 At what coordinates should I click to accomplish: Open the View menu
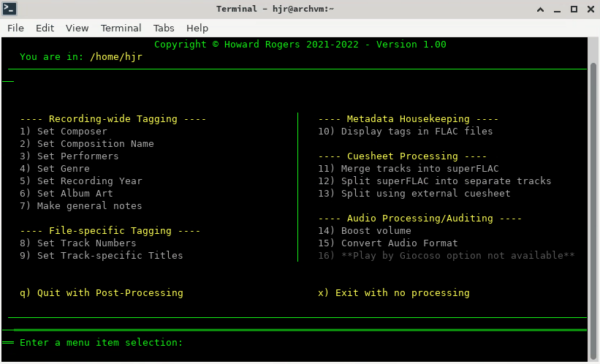point(77,28)
